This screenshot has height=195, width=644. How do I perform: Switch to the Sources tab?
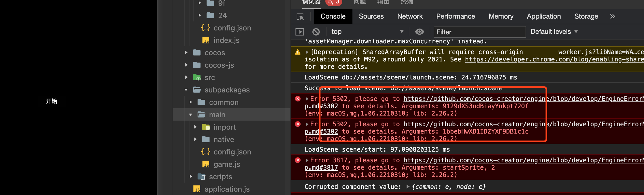pos(371,17)
